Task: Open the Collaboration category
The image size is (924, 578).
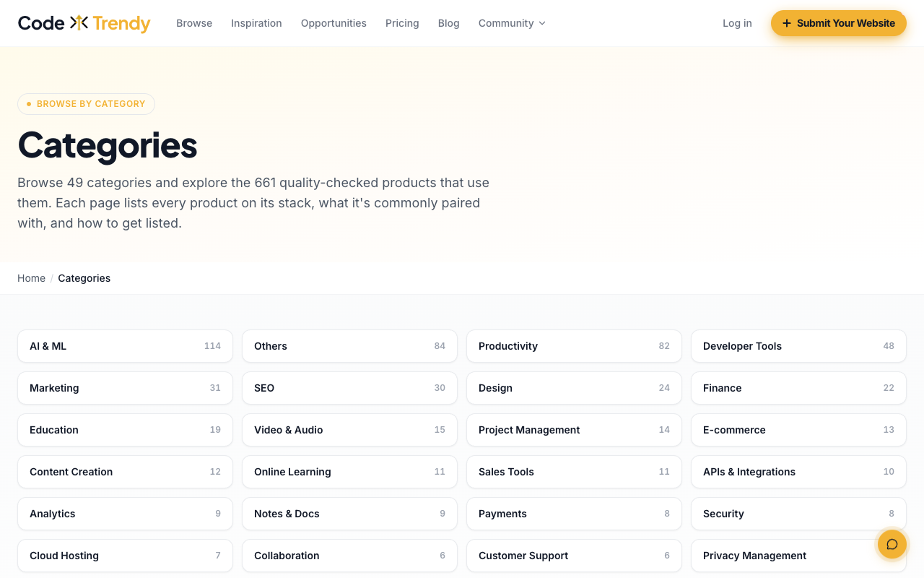Action: pyautogui.click(x=349, y=556)
